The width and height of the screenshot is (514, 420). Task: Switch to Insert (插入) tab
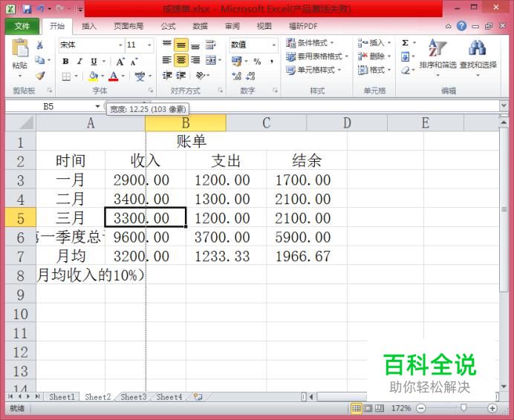click(89, 26)
